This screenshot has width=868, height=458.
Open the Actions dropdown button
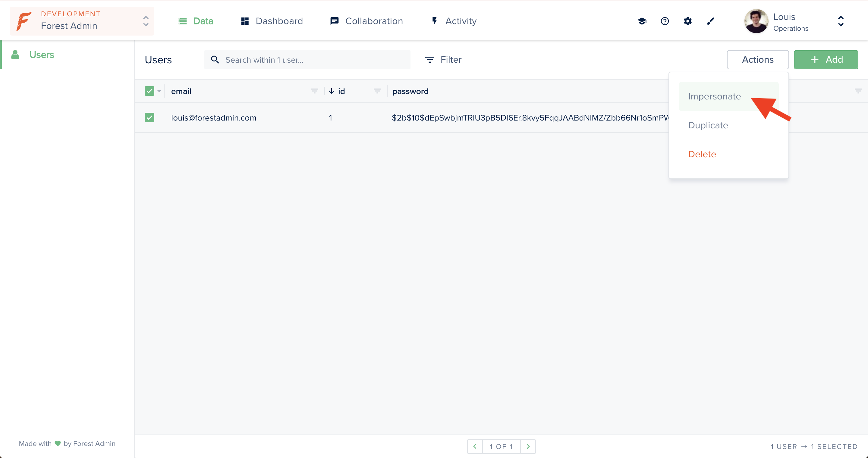point(757,60)
